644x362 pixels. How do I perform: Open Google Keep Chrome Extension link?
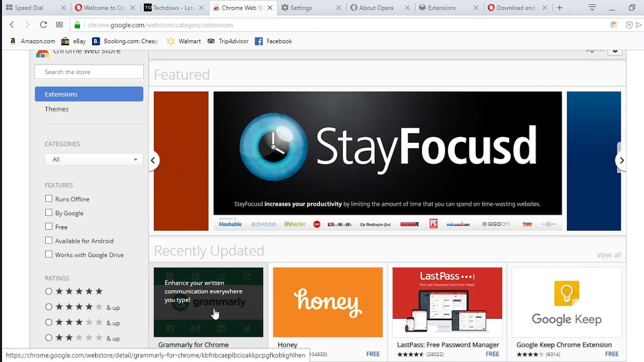click(564, 345)
